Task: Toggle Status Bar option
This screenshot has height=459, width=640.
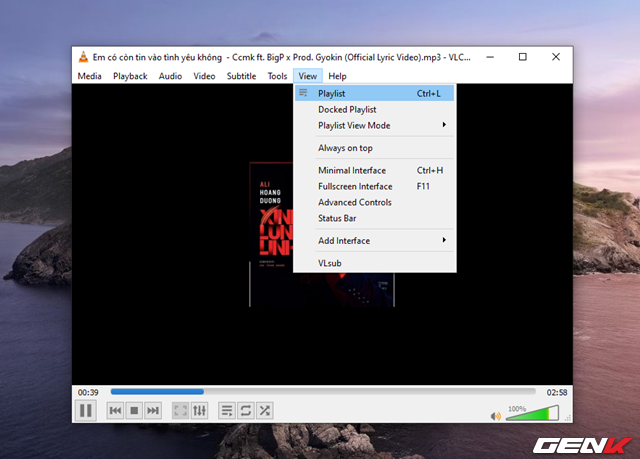Action: tap(375, 218)
